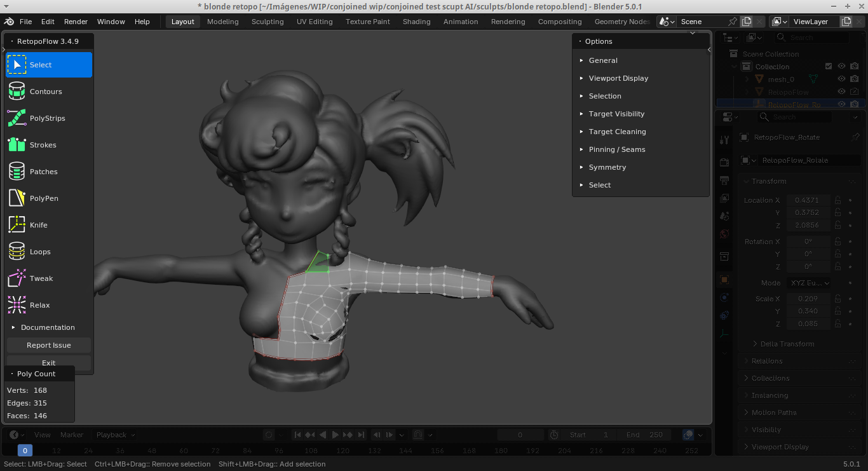Click the Location X value field

(x=808, y=200)
